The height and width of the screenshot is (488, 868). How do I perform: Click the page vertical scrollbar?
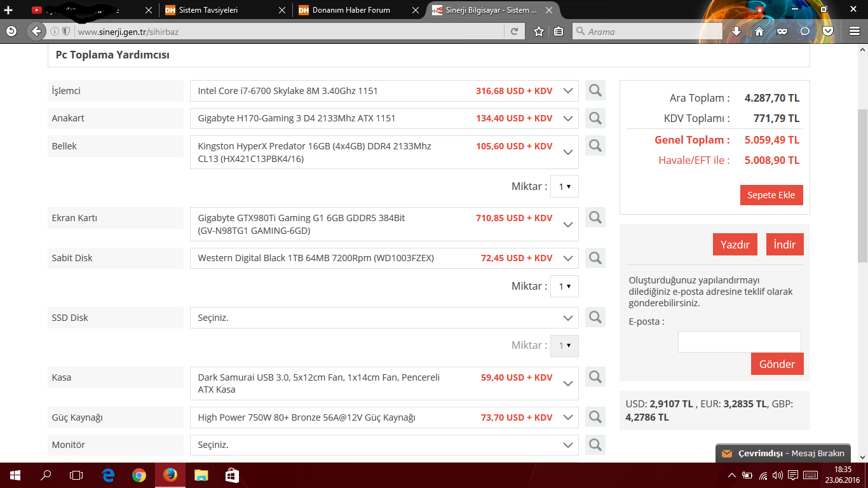tap(862, 184)
